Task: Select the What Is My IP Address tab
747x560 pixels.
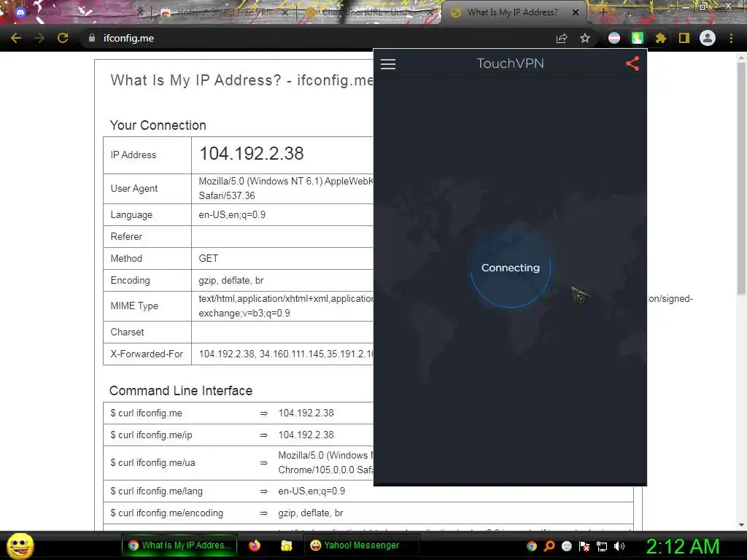Action: (x=512, y=12)
